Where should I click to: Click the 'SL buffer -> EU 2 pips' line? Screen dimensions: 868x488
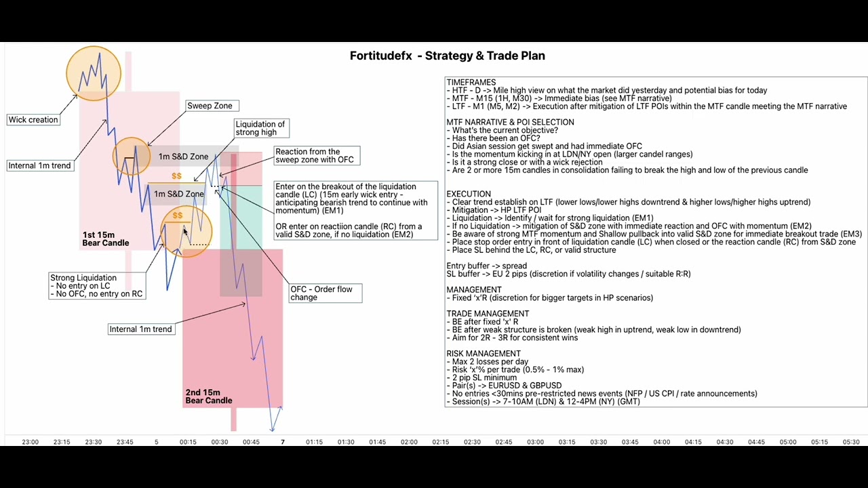tap(569, 274)
